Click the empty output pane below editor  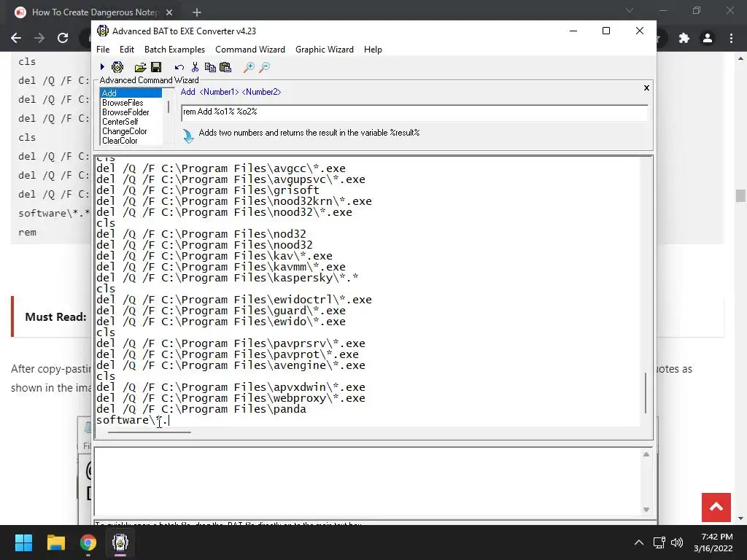368,482
